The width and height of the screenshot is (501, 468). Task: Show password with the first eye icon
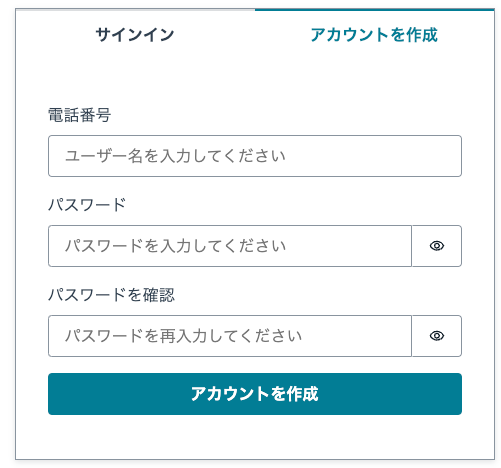pos(437,246)
